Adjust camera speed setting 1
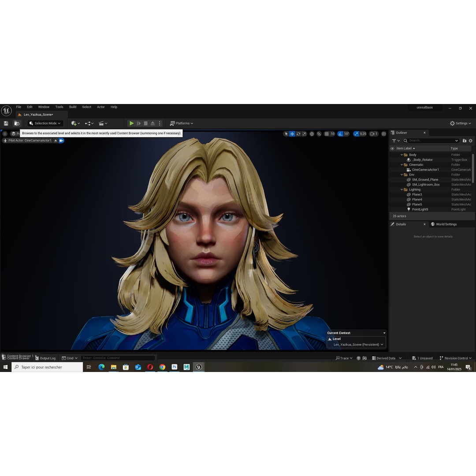The height and width of the screenshot is (476, 476). point(374,134)
